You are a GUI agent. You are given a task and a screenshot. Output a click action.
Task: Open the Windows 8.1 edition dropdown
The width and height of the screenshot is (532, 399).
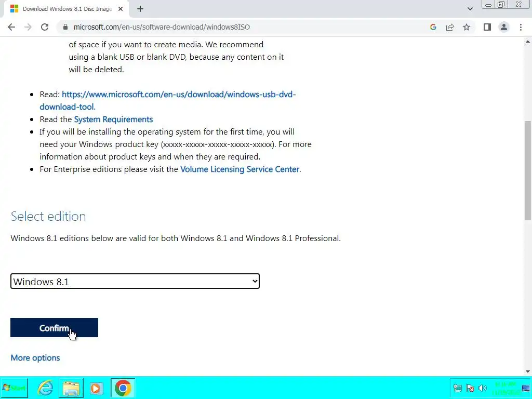tap(135, 281)
